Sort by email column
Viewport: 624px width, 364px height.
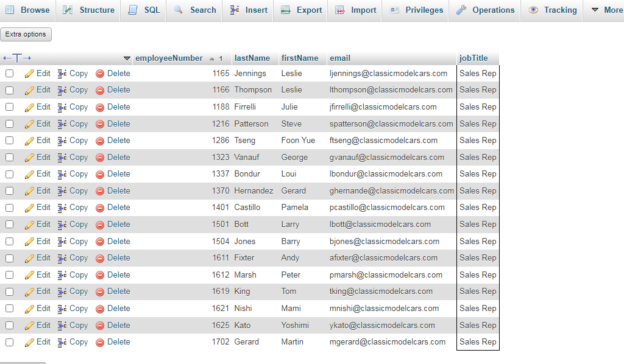pos(340,58)
